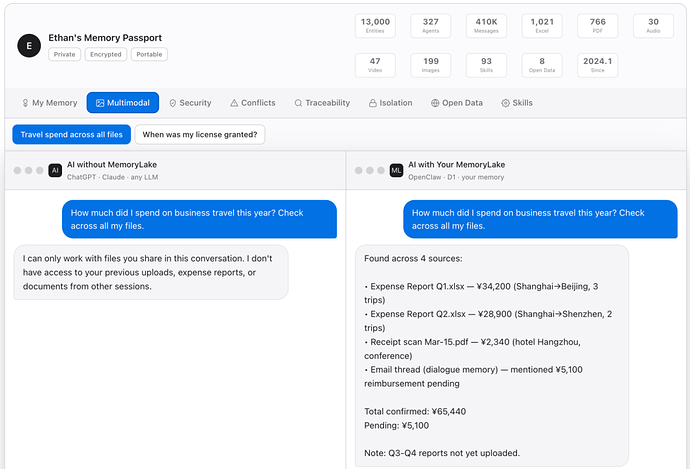The height and width of the screenshot is (469, 690).
Task: Open the Conflicts tab
Action: tap(252, 103)
